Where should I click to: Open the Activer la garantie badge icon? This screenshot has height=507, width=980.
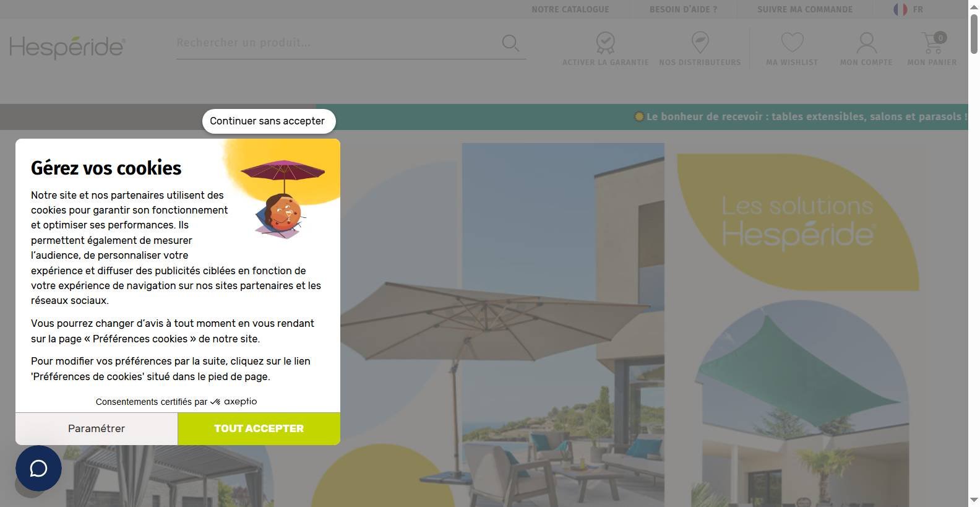605,43
